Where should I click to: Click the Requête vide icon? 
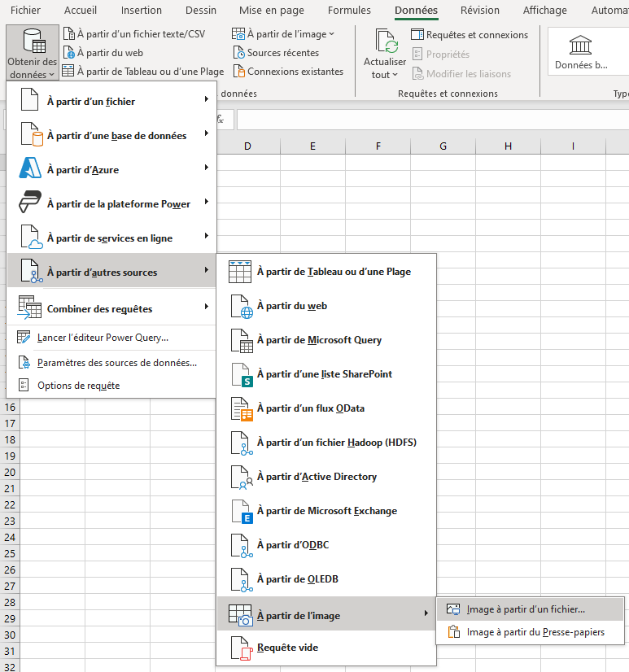(x=242, y=648)
